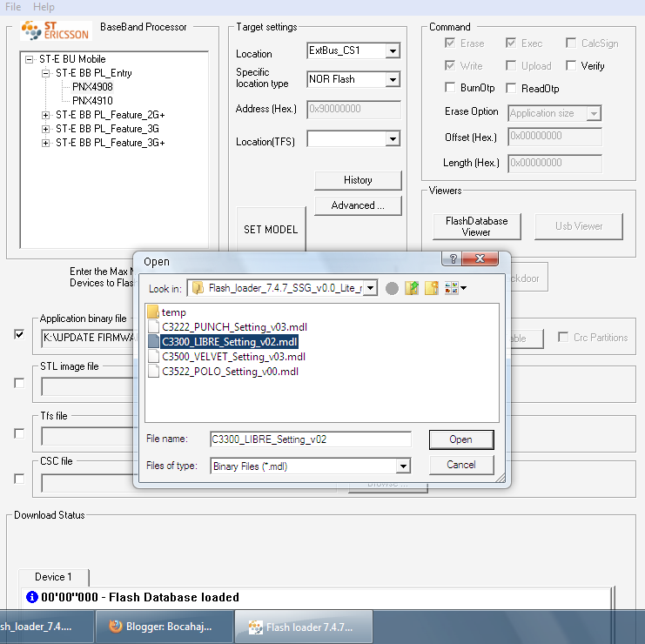This screenshot has width=645, height=644.
Task: Click the info icon in Download Status
Action: (31, 597)
